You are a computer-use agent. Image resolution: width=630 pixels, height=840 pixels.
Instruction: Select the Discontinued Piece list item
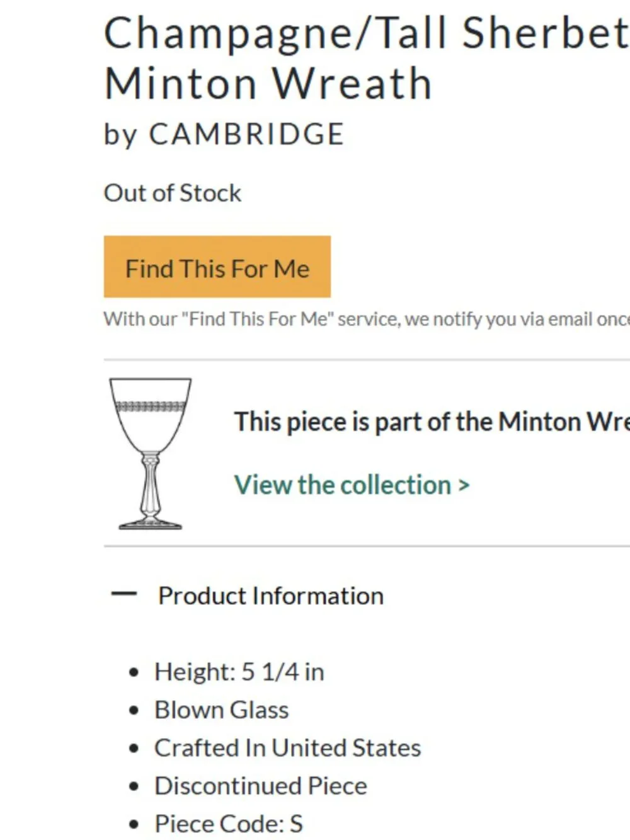(261, 785)
